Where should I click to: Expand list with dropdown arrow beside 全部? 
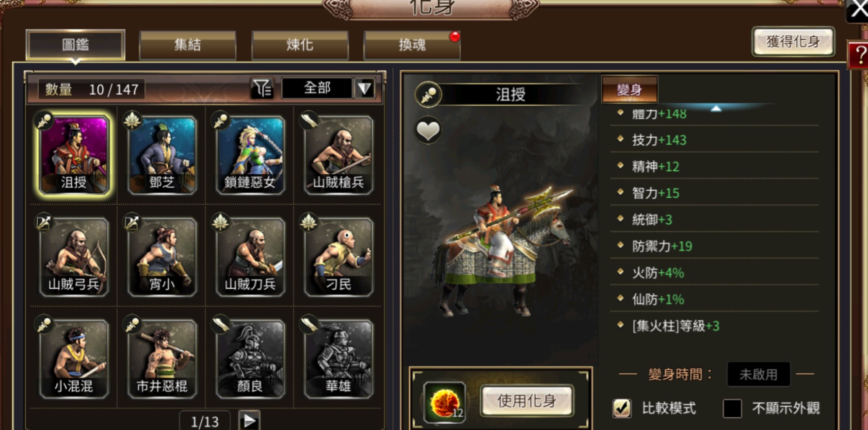pos(365,88)
